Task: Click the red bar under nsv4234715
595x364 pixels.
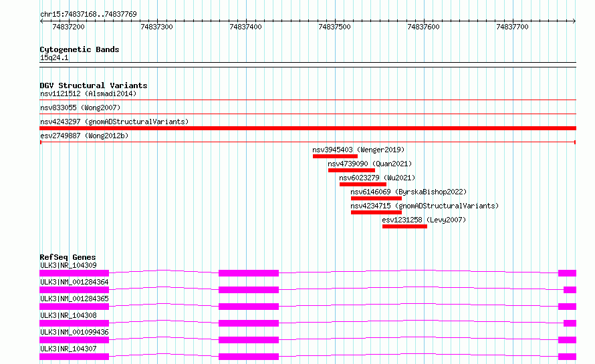Action: click(x=376, y=212)
